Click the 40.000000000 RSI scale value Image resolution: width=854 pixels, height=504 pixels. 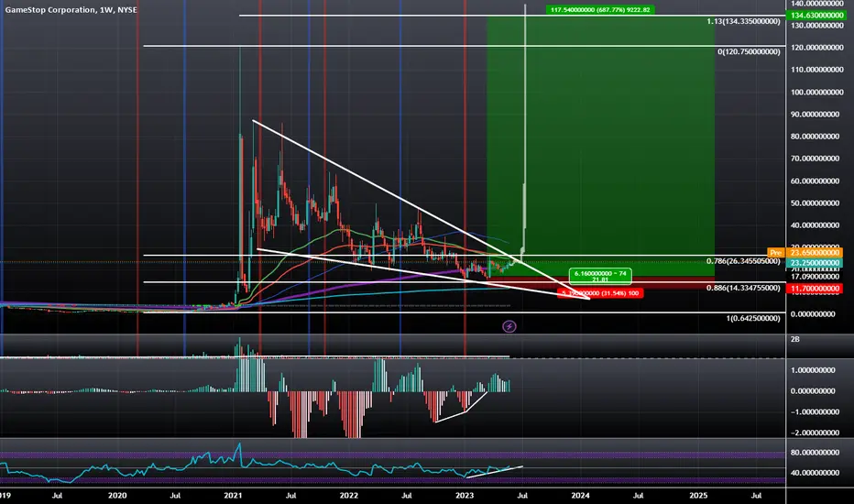815,473
